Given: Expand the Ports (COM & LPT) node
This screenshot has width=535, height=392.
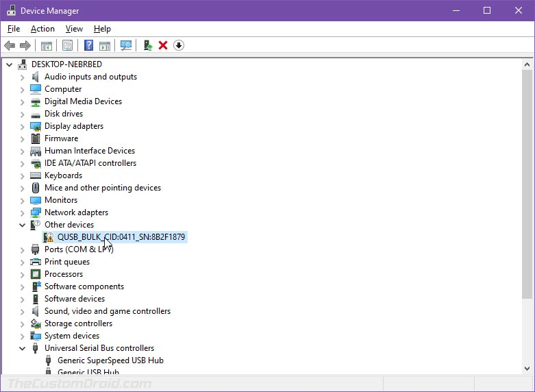Looking at the screenshot, I should click(x=23, y=249).
